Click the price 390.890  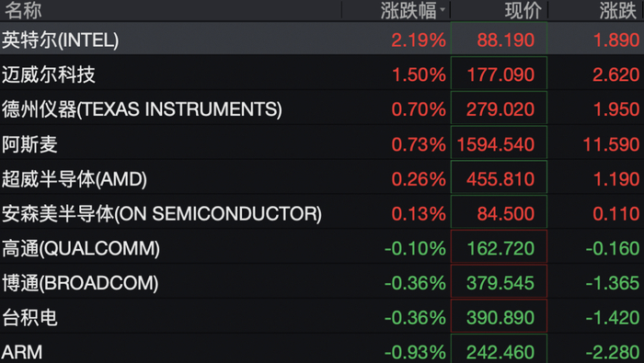(500, 318)
